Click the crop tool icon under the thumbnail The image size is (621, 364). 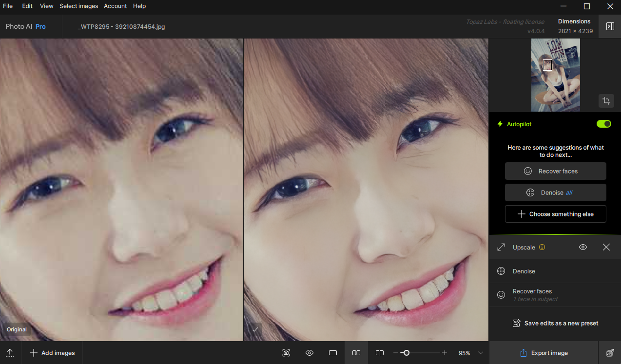coord(606,101)
